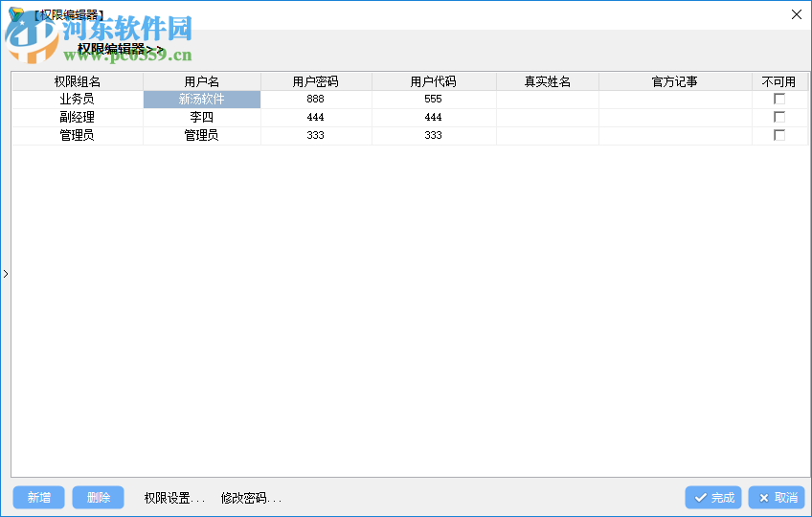
Task: Open 权限设置...
Action: click(x=174, y=498)
